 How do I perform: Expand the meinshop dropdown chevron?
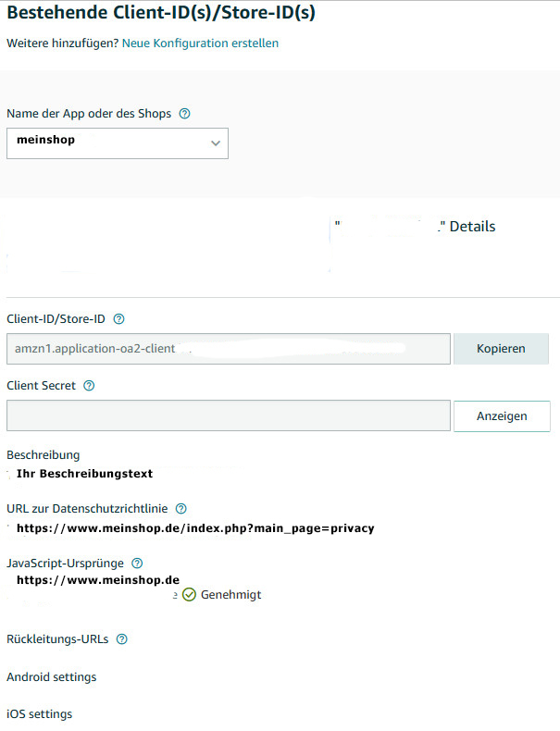(x=216, y=143)
